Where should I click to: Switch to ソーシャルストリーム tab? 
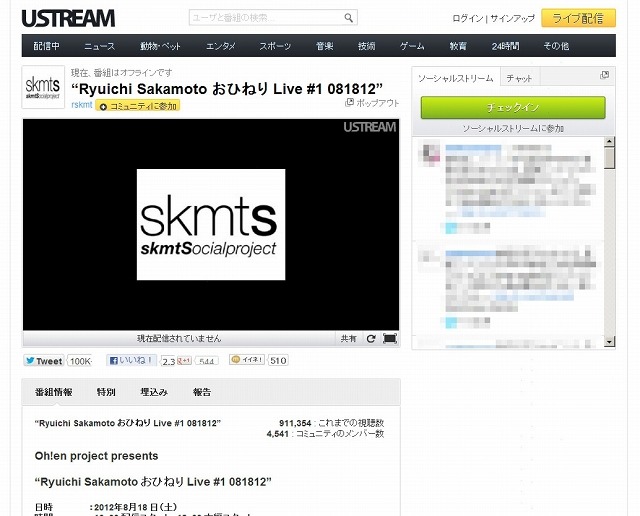(x=456, y=78)
